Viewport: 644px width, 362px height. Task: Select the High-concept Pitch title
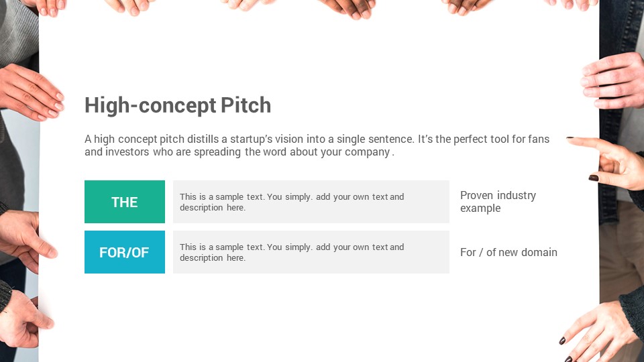click(x=177, y=105)
